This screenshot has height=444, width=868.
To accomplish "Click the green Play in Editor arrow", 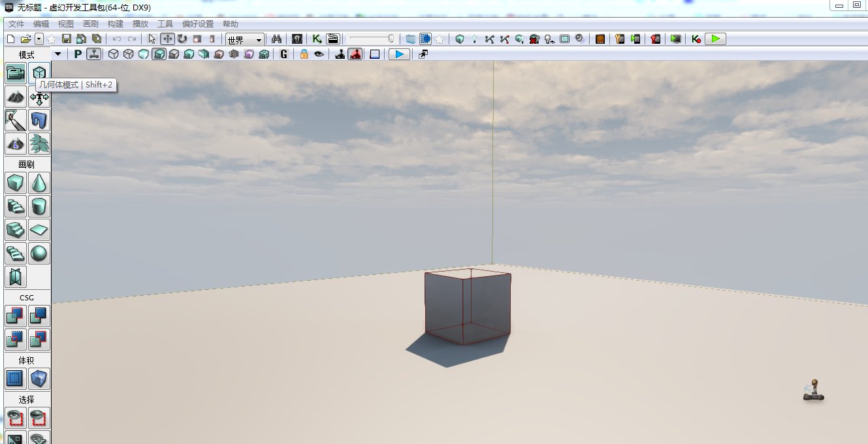I will (x=716, y=39).
